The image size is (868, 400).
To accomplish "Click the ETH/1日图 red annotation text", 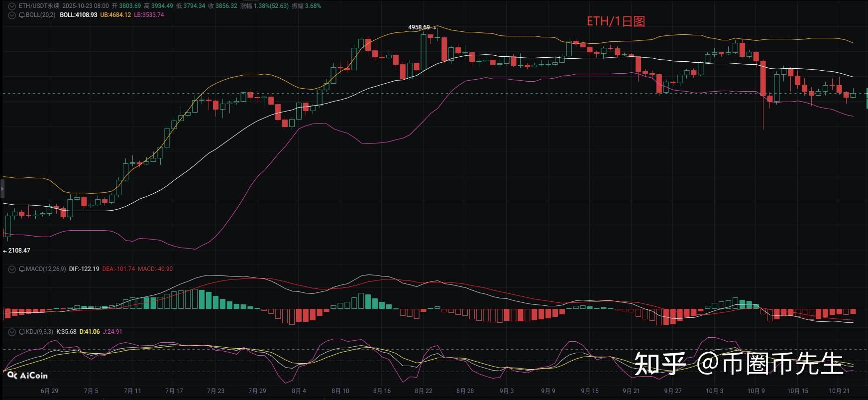I will [616, 21].
